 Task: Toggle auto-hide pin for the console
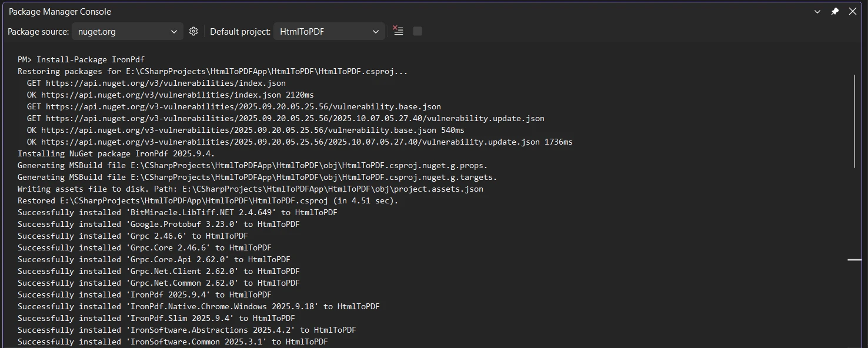tap(834, 12)
